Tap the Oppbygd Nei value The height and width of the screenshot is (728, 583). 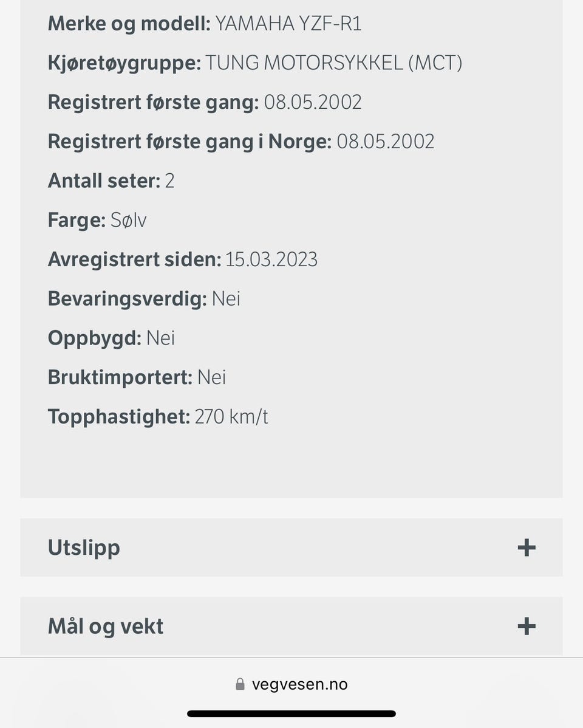(x=160, y=338)
